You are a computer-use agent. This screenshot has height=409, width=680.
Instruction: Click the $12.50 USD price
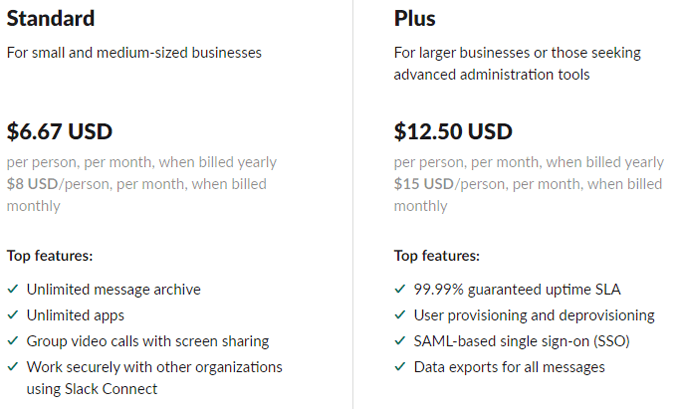click(x=453, y=132)
